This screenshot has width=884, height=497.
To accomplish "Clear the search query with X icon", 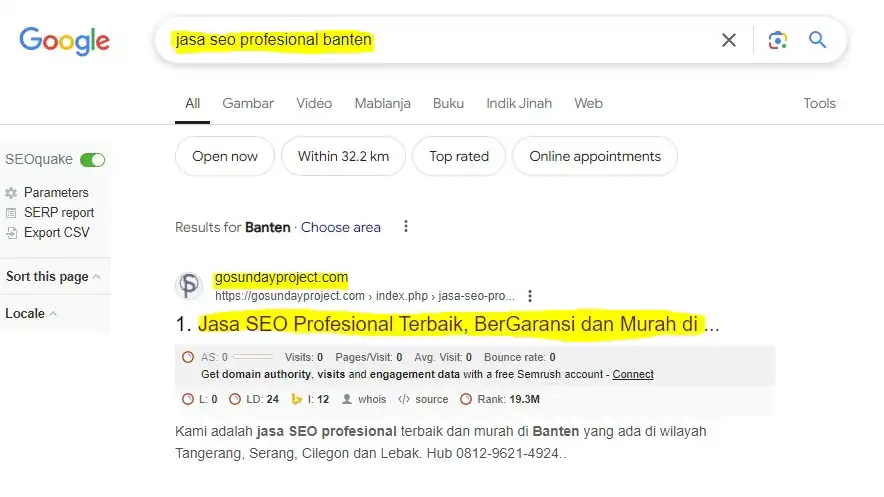I will tap(728, 40).
